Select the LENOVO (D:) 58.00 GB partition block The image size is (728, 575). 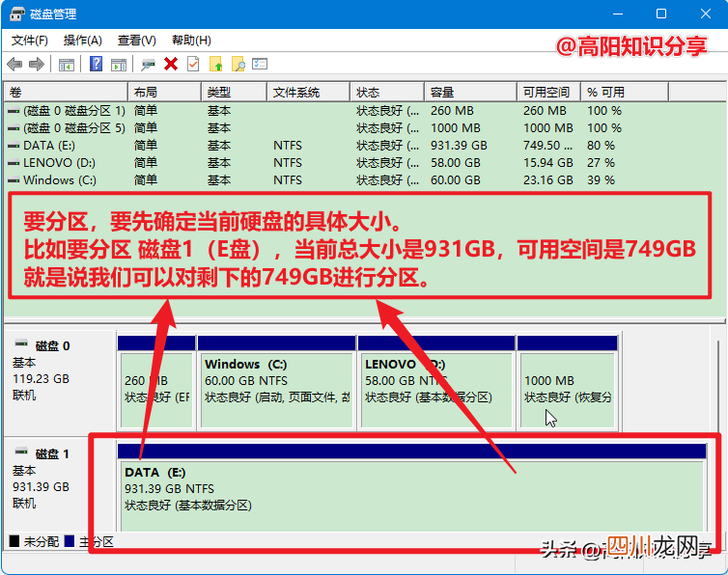[x=436, y=383]
